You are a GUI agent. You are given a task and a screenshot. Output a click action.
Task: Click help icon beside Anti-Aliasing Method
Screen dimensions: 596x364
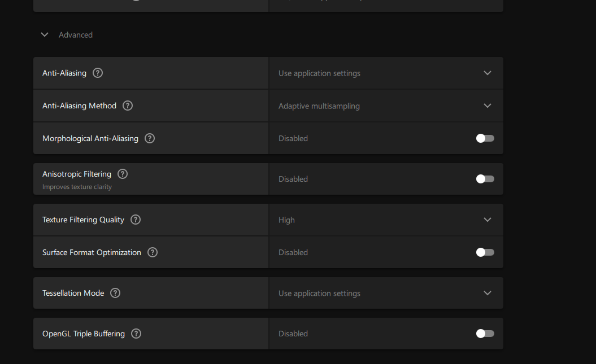pyautogui.click(x=128, y=106)
